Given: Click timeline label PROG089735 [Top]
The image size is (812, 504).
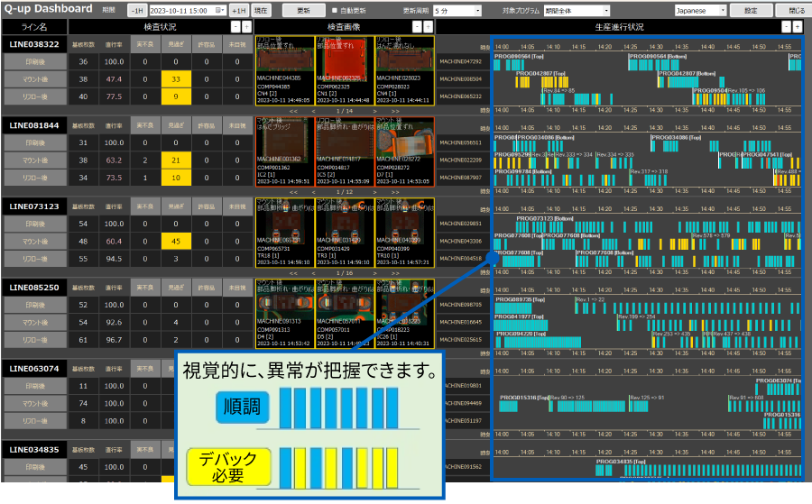Looking at the screenshot, I should pos(520,299).
